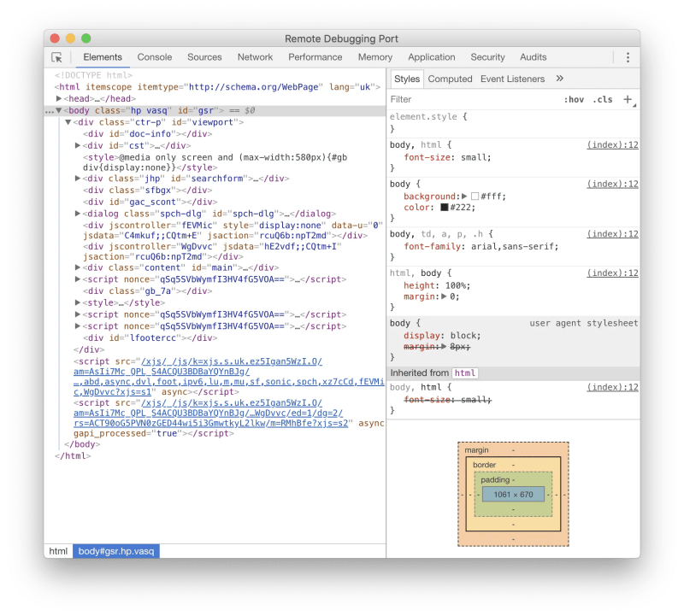
Task: Switch to the Security tab
Action: click(x=487, y=57)
